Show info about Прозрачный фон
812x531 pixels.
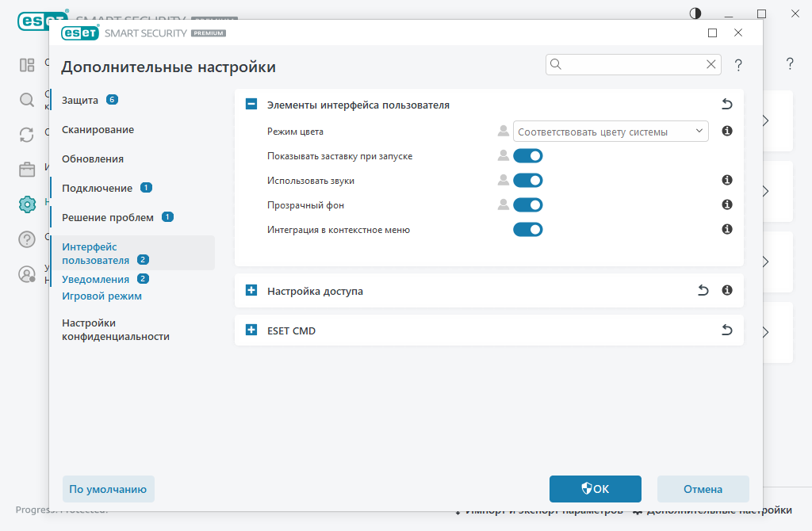pos(727,204)
